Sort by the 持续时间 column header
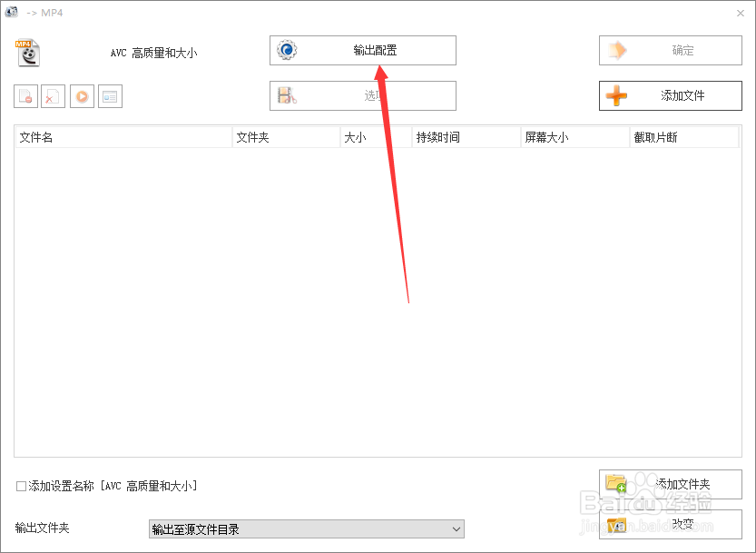Screen dimensions: 756x553 point(466,137)
